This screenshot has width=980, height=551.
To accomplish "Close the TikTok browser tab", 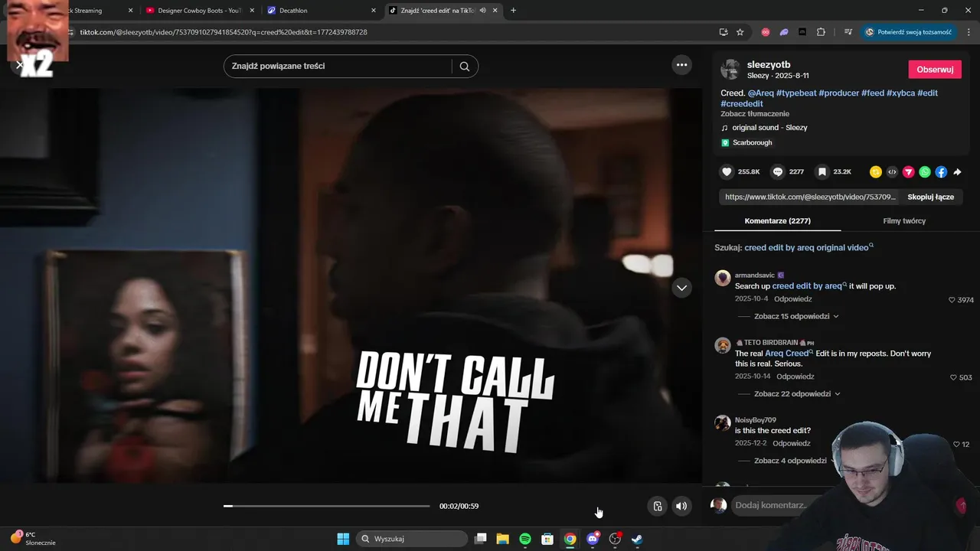I will point(495,11).
